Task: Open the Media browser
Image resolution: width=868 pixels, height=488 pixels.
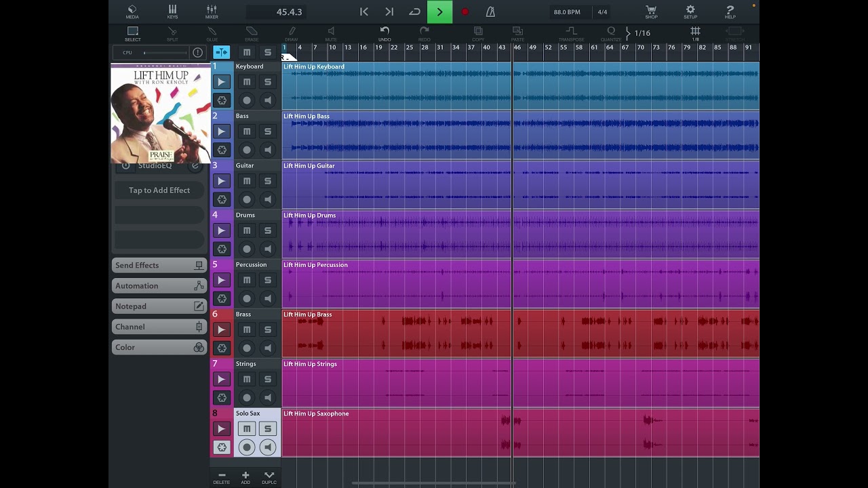Action: [x=132, y=12]
